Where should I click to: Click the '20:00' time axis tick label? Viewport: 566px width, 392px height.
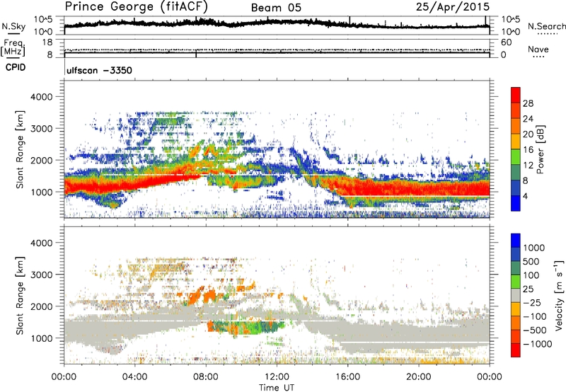click(418, 377)
